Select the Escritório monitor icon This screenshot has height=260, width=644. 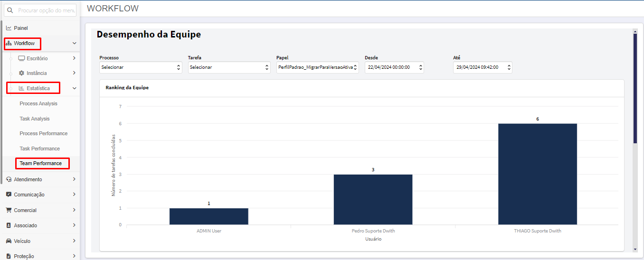click(21, 58)
